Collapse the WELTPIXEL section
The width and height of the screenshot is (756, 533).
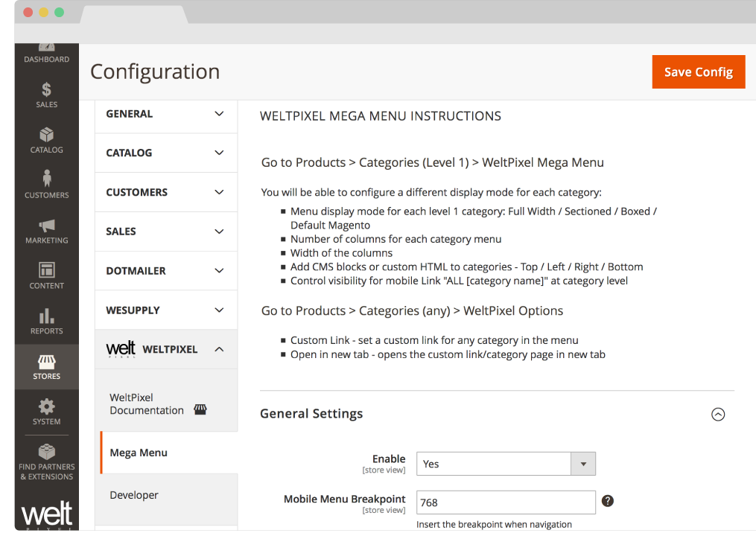coord(165,348)
